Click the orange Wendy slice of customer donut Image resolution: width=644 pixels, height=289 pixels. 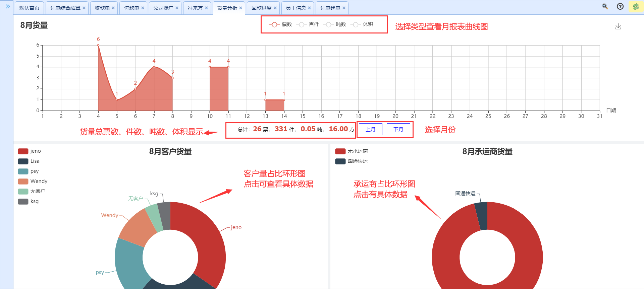tap(138, 228)
